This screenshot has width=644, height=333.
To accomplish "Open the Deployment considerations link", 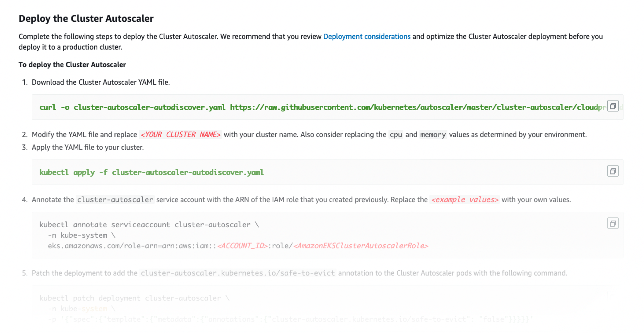I will tap(366, 37).
